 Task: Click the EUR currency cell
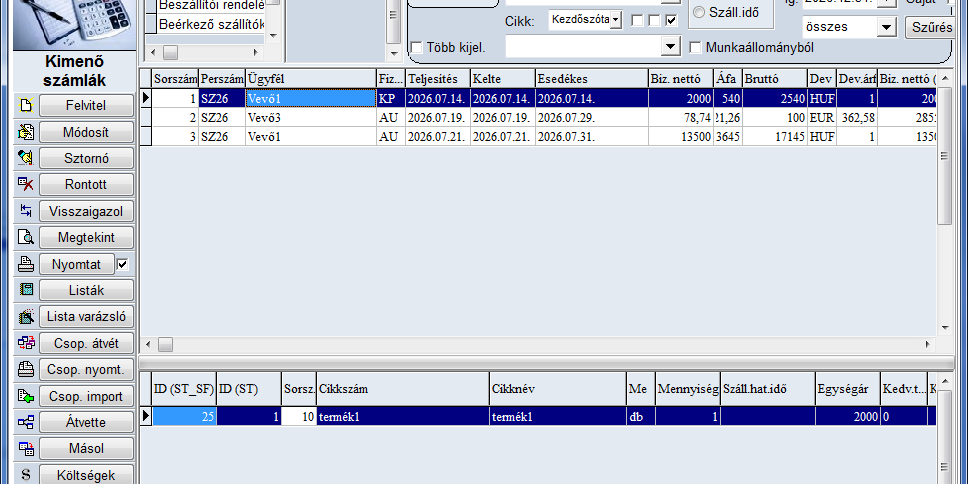822,118
